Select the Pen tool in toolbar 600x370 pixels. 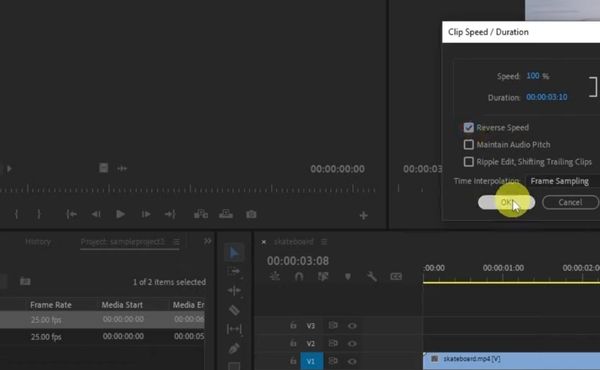point(234,349)
